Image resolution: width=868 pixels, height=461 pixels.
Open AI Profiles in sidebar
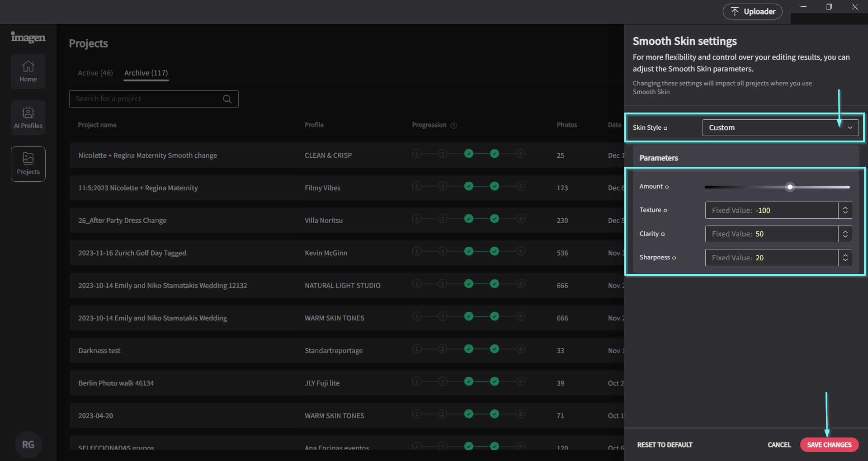(28, 118)
